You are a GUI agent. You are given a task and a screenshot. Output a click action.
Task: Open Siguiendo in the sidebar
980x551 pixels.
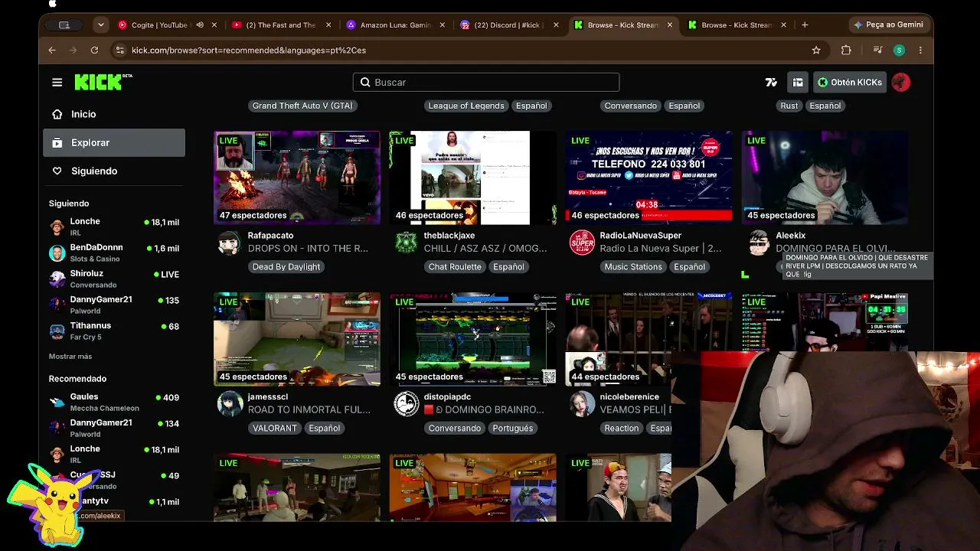tap(114, 171)
